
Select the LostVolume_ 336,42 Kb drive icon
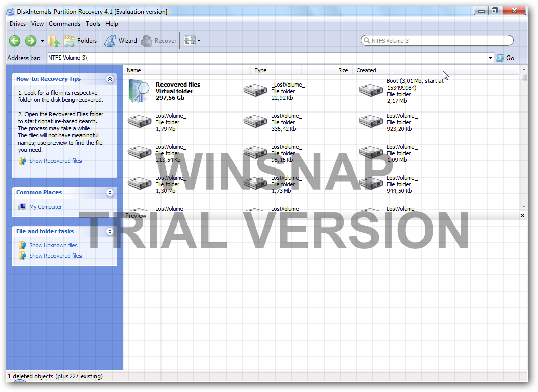click(255, 121)
